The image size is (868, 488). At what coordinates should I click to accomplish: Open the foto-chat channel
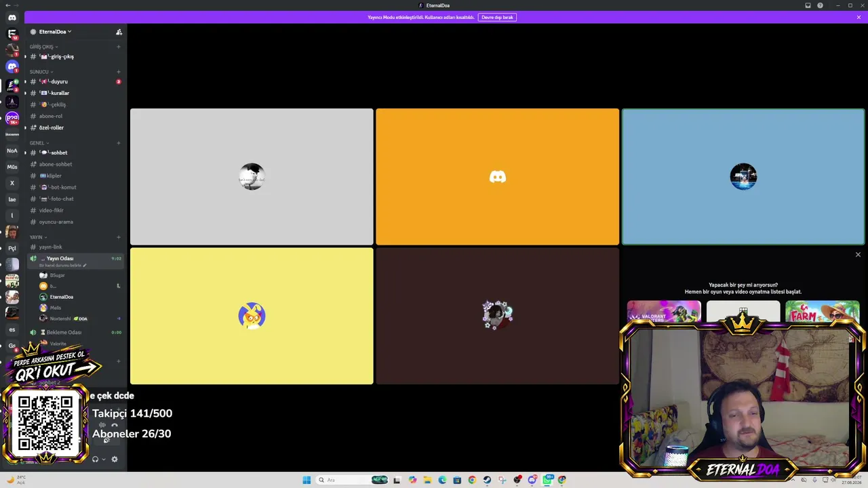pyautogui.click(x=75, y=199)
